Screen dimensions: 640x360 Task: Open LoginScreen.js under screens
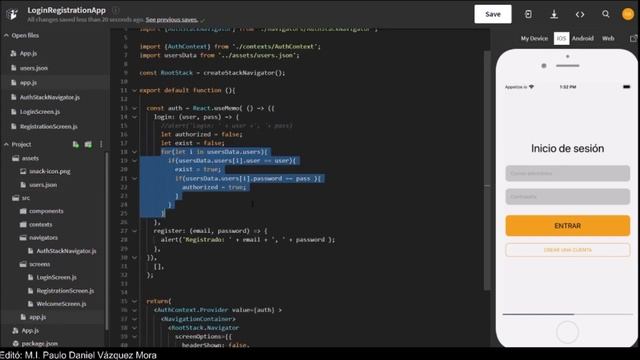56,278
